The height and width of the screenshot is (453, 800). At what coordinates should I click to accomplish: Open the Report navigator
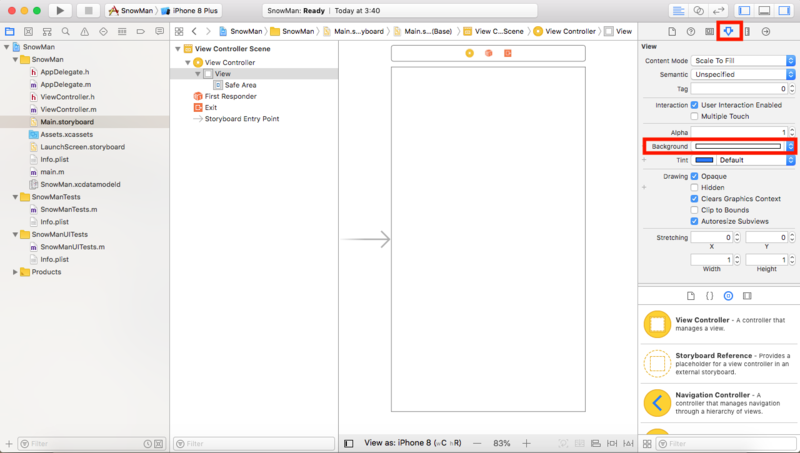(160, 32)
